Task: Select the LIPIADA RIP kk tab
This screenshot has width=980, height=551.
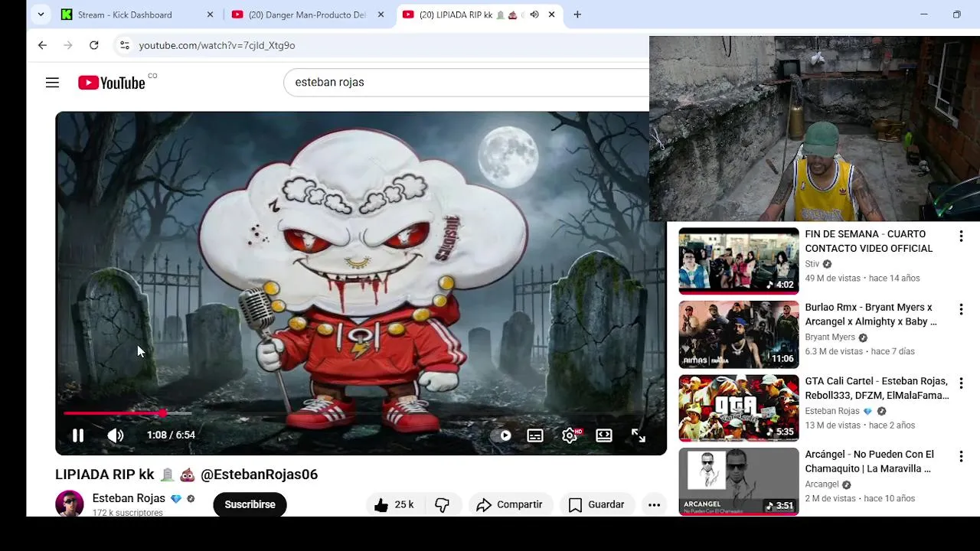Action: click(x=463, y=15)
